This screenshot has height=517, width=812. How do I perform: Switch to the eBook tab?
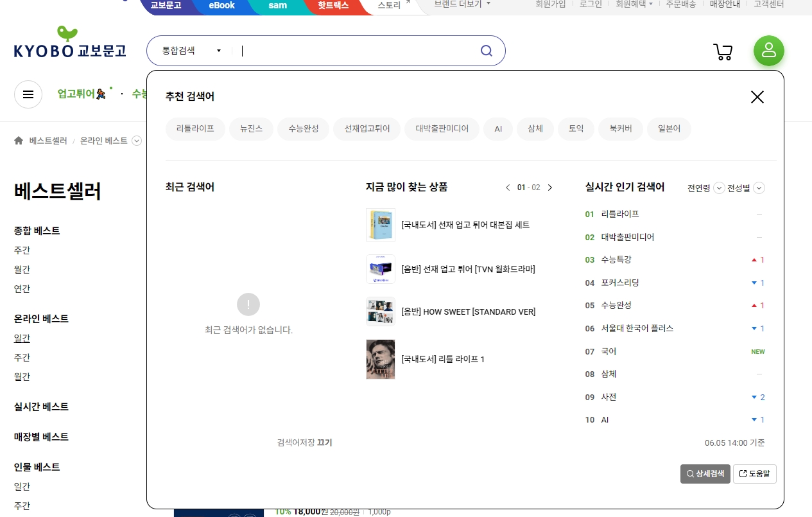pyautogui.click(x=221, y=5)
